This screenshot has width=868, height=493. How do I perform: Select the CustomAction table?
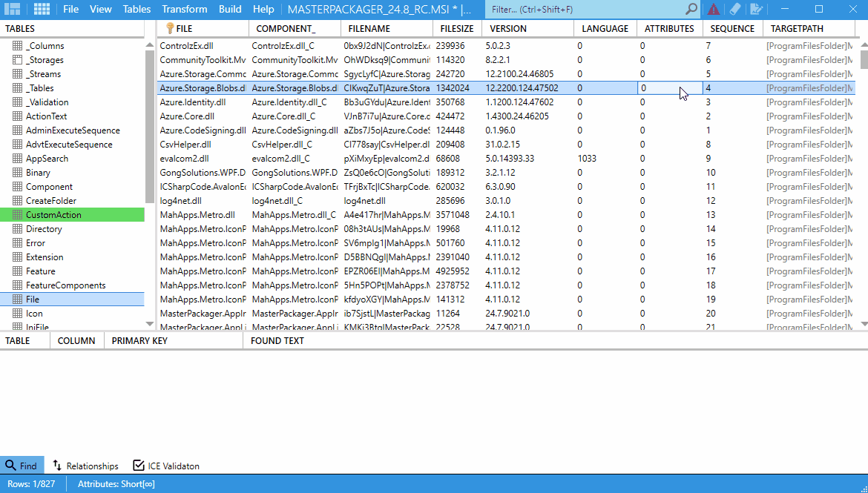[73, 215]
